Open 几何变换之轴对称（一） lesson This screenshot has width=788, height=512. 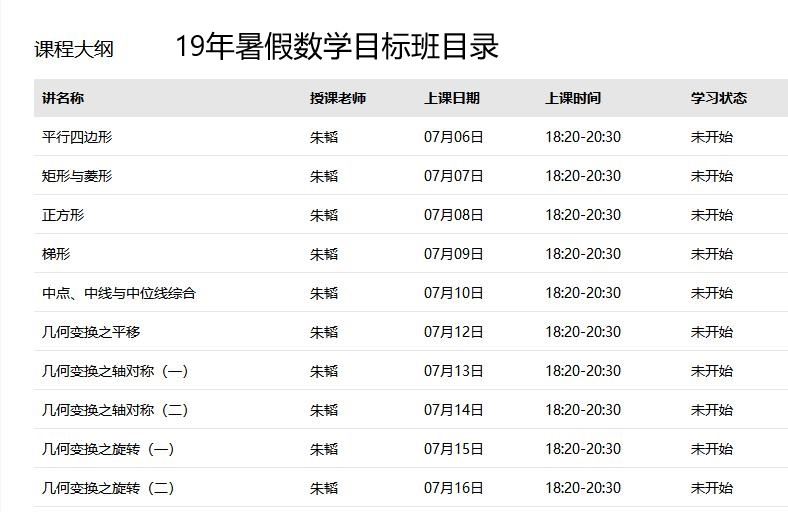tap(115, 371)
